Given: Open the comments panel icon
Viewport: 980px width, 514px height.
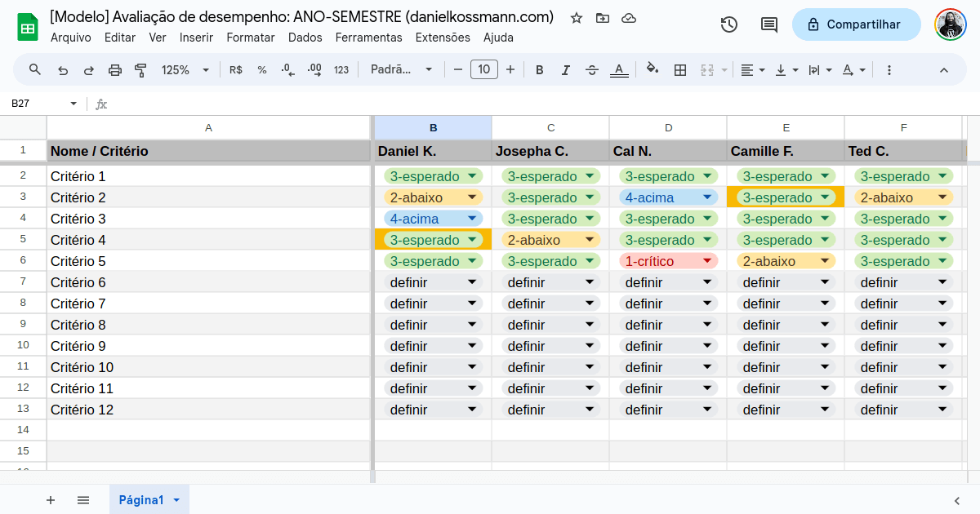Looking at the screenshot, I should (x=769, y=24).
